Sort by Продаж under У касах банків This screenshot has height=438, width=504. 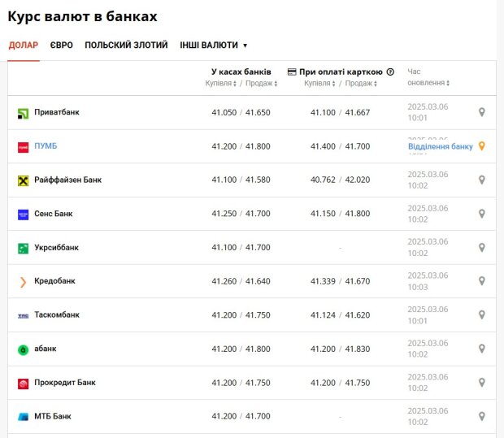coord(261,83)
